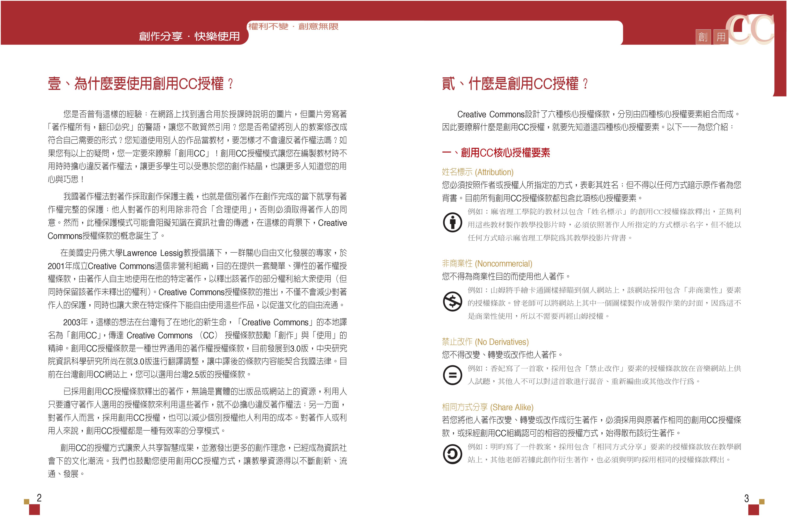
Task: Click the line starting 因此要瞭解什麼是創用CC授權
Action: click(x=588, y=127)
